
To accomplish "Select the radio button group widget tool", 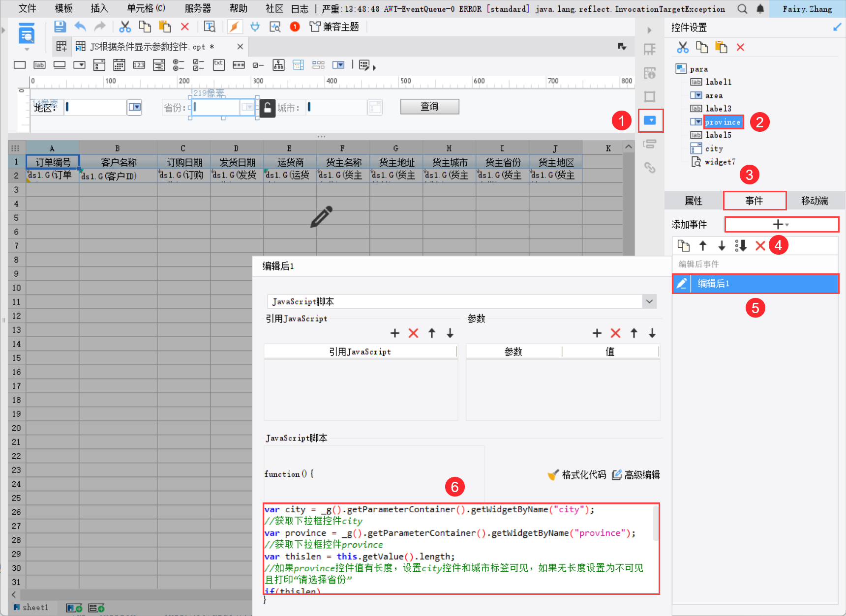I will click(x=179, y=65).
